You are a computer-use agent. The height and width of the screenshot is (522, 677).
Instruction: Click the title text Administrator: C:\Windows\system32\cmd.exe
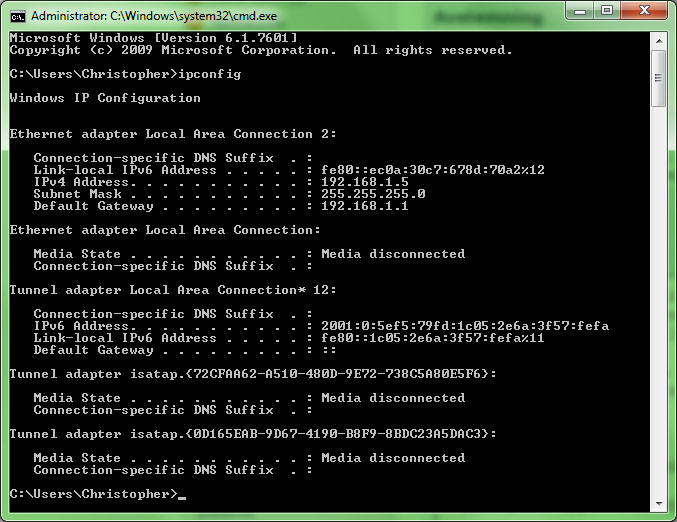154,16
